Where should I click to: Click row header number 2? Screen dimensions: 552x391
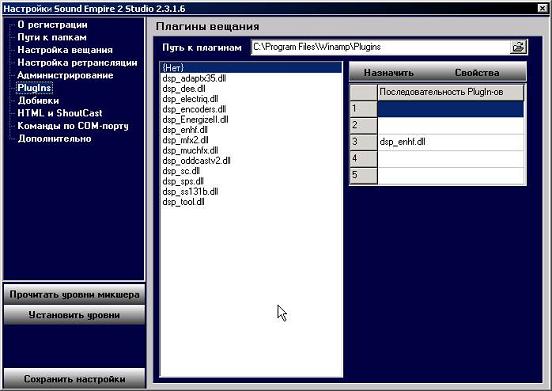pos(364,125)
